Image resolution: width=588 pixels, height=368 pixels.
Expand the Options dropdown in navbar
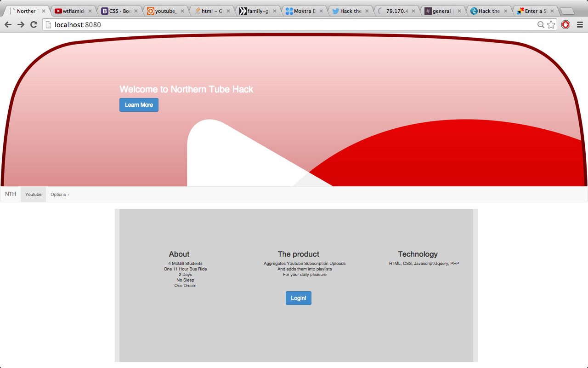60,195
